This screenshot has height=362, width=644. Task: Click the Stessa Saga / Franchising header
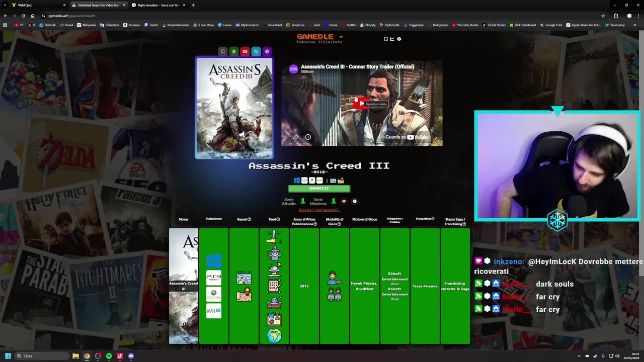455,221
